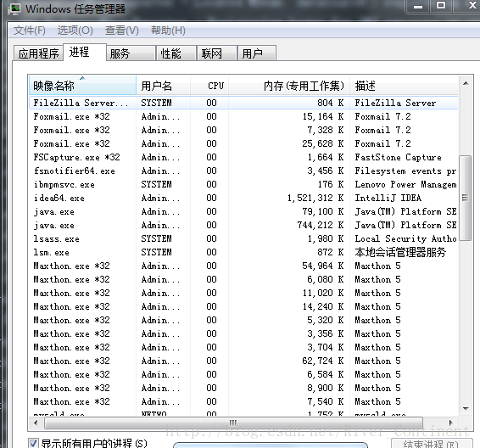Select Maxthon.exe process using 3,704 K
This screenshot has height=448, width=480.
click(x=243, y=347)
